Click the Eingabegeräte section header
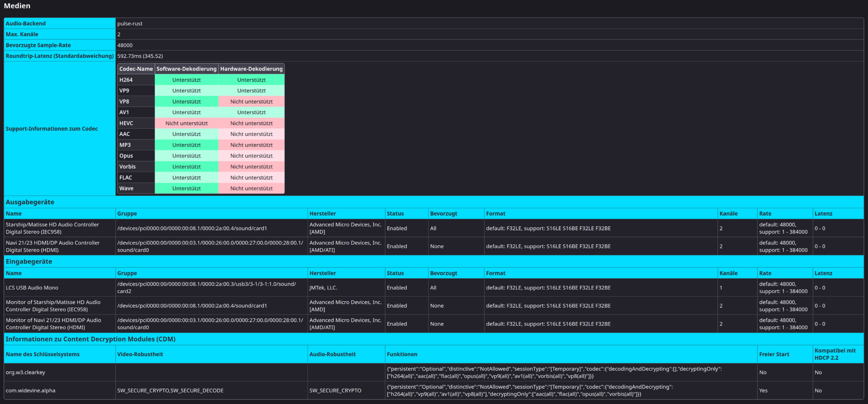The width and height of the screenshot is (868, 404). (29, 262)
